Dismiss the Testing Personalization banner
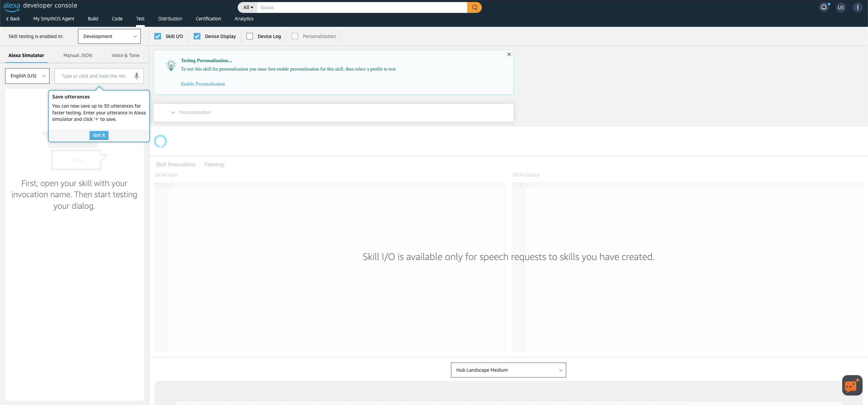This screenshot has height=405, width=868. click(509, 54)
